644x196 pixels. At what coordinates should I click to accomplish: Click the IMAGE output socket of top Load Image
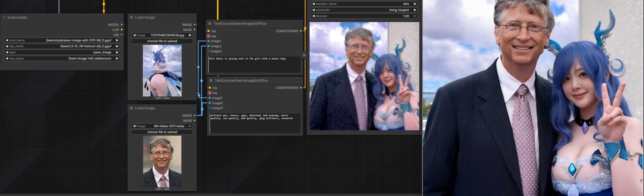tap(195, 25)
